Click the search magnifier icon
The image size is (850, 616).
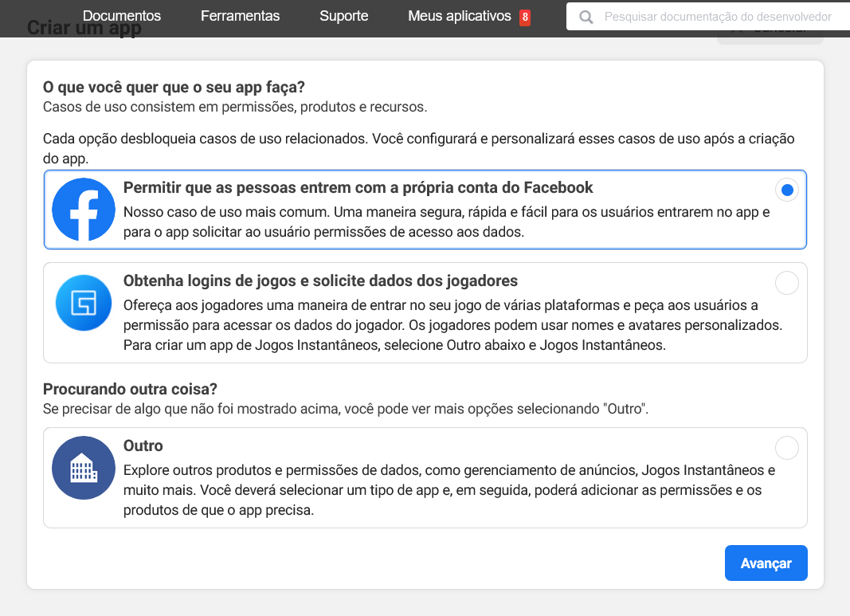586,17
